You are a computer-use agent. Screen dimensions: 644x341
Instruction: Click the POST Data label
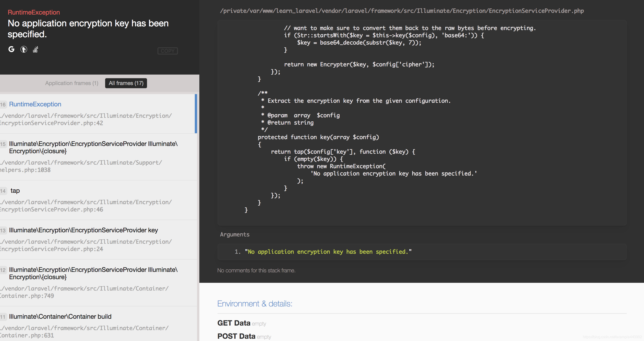(236, 336)
